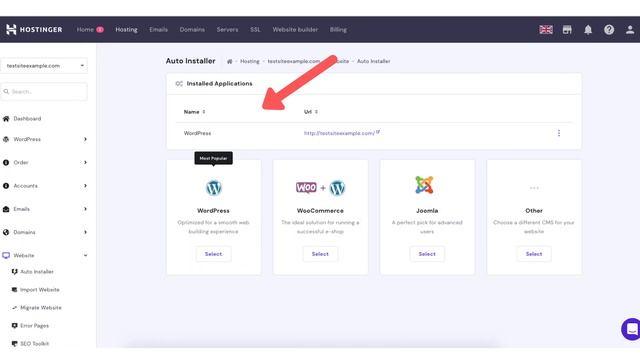
Task: Click the external link icon beside URL
Action: [x=378, y=132]
